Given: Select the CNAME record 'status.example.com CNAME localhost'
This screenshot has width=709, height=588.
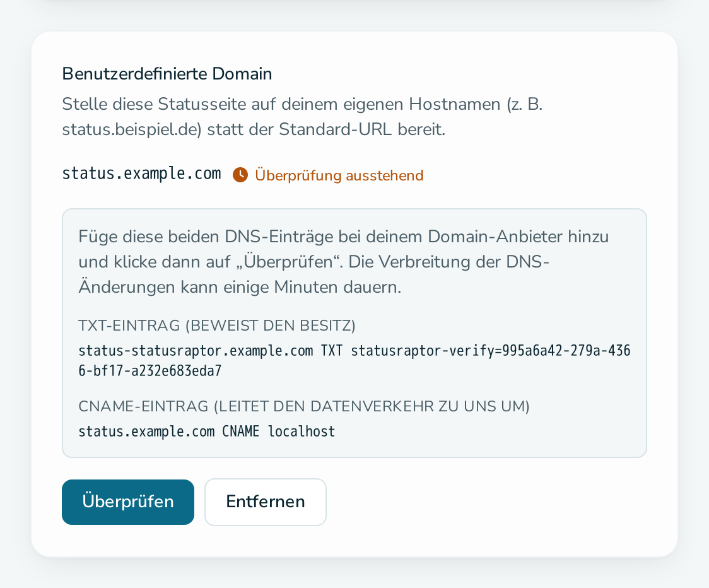Looking at the screenshot, I should tap(207, 432).
